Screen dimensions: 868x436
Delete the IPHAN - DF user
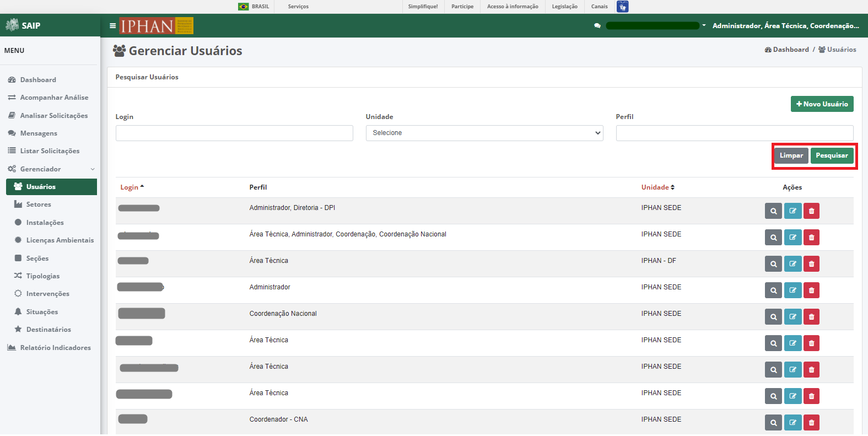click(811, 264)
